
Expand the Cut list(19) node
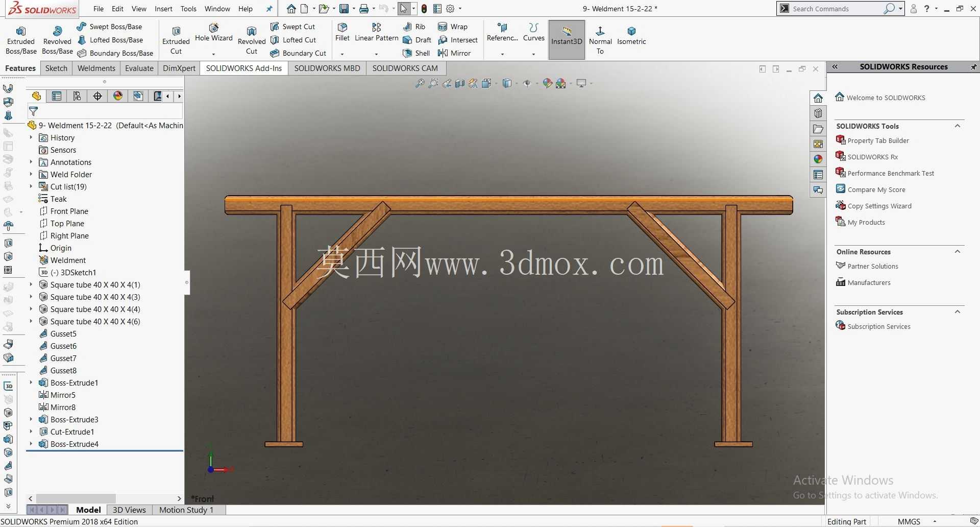31,186
